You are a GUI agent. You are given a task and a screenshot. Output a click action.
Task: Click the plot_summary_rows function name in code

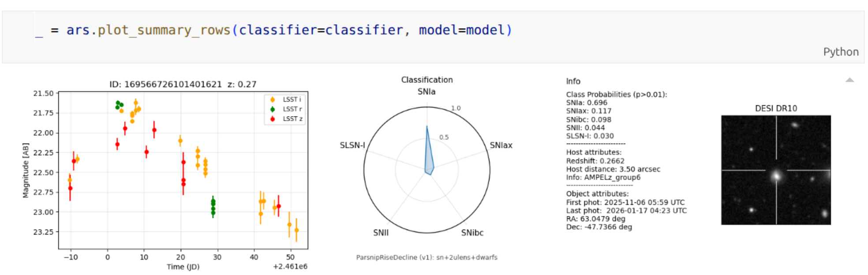click(x=164, y=30)
